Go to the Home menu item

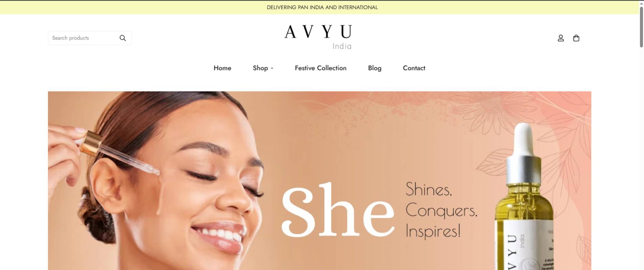tap(222, 68)
